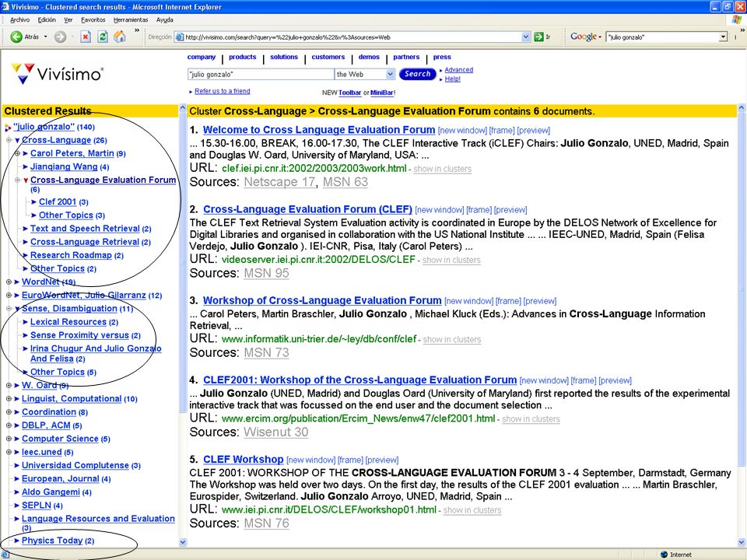Screen dimensions: 747x560
Task: Click results panel scroll down arrow
Action: [741, 542]
